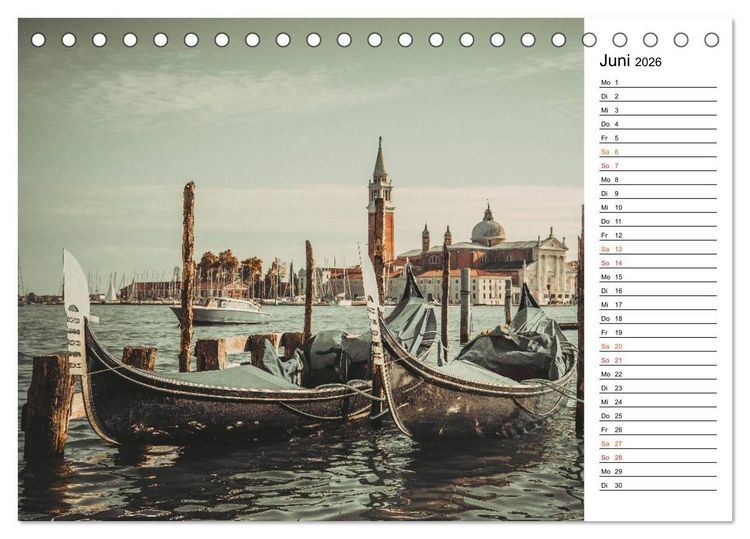Select the 'Mo 15' calendar row
This screenshot has width=750, height=539.
[658, 276]
